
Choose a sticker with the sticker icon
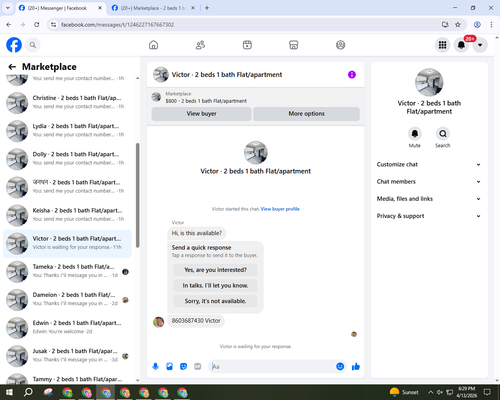pyautogui.click(x=183, y=367)
